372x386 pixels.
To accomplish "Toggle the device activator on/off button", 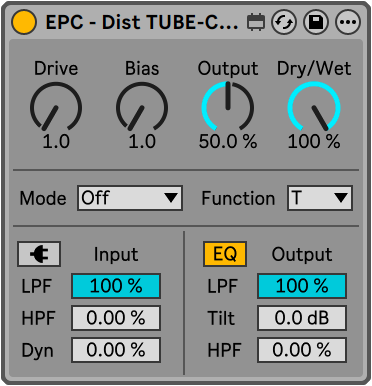I will pos(24,22).
